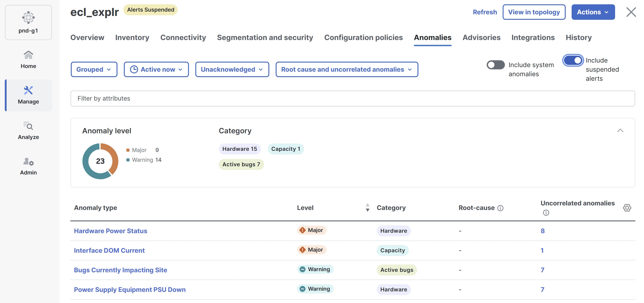Image resolution: width=644 pixels, height=303 pixels.
Task: Collapse the Anomaly level summary card
Action: tap(620, 130)
